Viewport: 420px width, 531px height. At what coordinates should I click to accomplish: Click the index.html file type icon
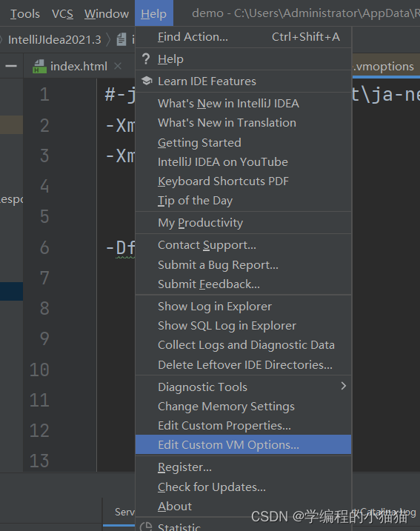[x=39, y=67]
